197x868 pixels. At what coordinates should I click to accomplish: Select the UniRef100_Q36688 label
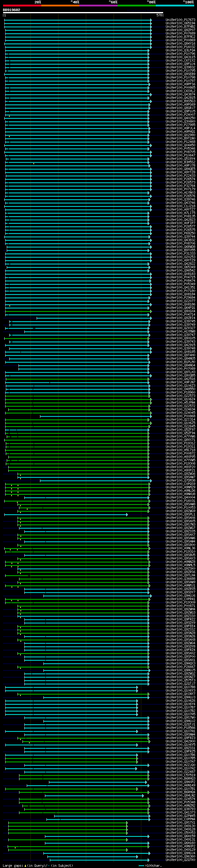point(180,579)
